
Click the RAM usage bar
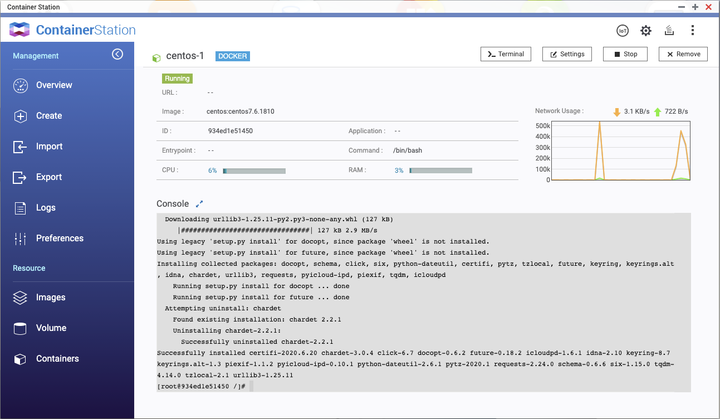click(441, 170)
